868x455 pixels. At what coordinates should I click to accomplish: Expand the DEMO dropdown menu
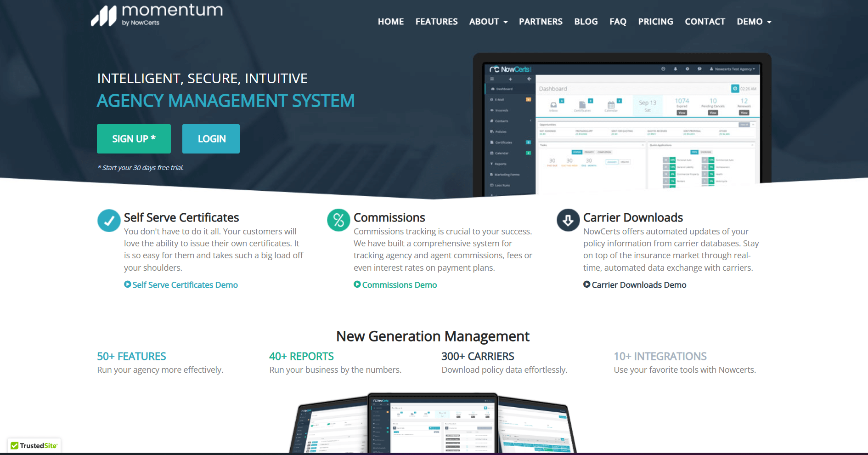point(754,22)
